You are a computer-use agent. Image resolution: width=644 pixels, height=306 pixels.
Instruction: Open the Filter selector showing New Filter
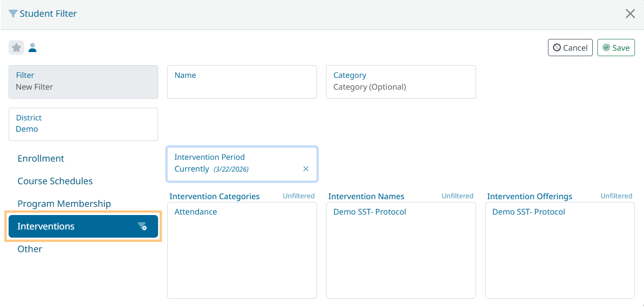point(83,82)
